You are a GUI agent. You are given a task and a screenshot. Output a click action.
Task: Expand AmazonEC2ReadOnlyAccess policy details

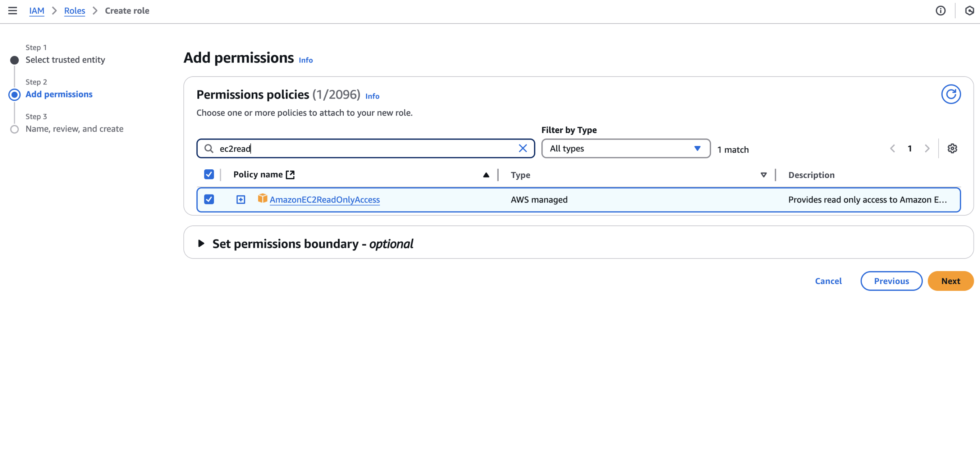241,200
